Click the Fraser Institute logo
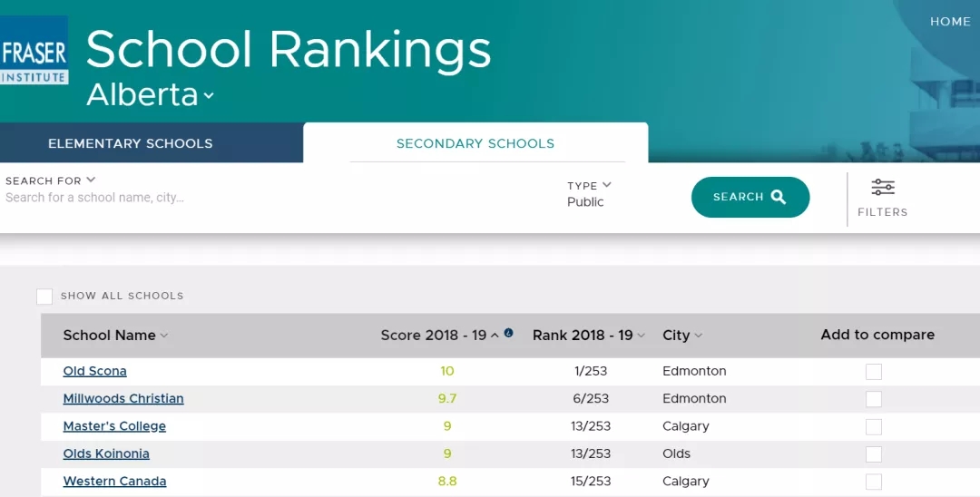The image size is (980, 497). pos(34,50)
